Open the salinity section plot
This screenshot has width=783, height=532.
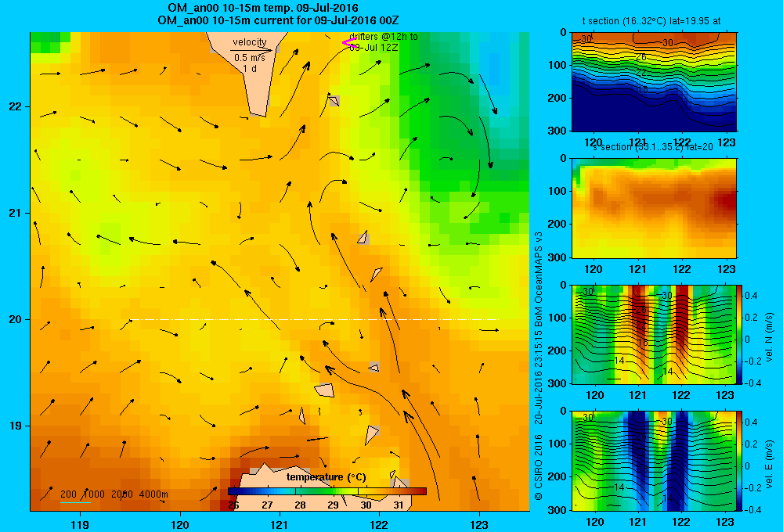(654, 207)
